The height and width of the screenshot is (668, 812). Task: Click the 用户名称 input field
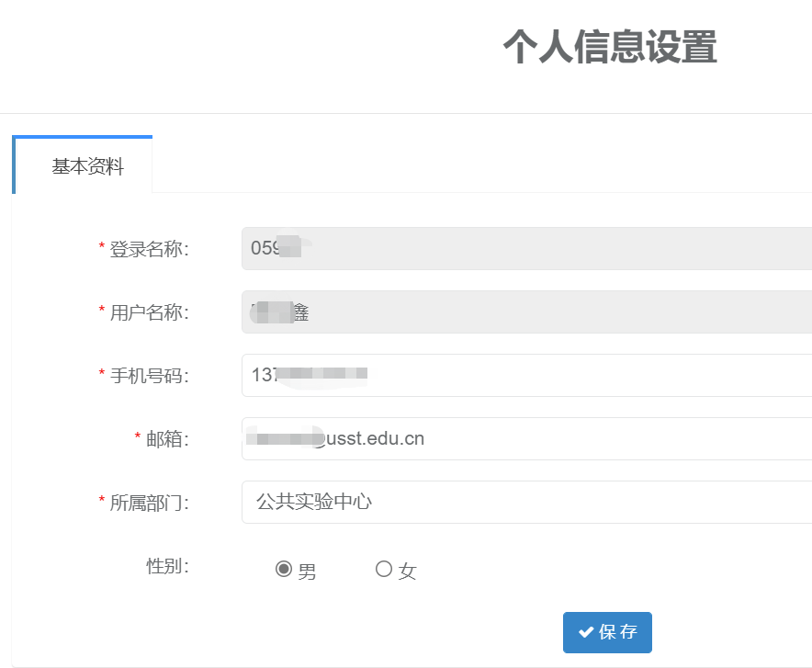525,312
